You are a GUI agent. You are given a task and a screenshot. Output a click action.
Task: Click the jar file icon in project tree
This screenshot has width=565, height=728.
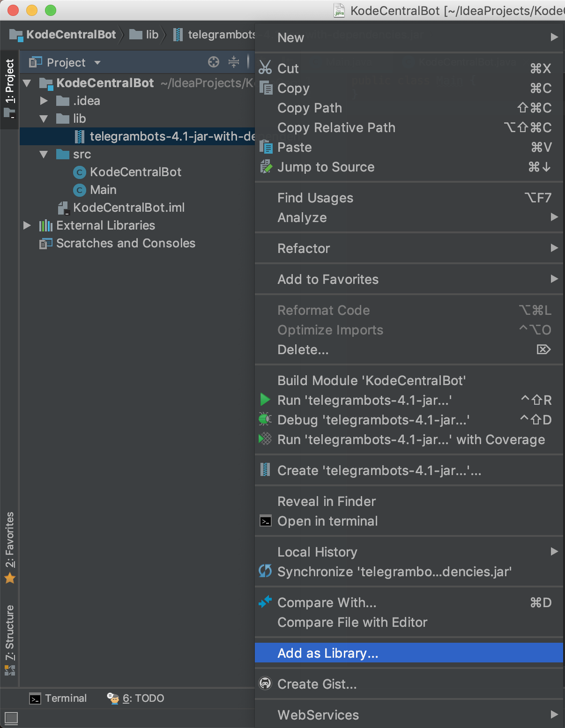[80, 136]
